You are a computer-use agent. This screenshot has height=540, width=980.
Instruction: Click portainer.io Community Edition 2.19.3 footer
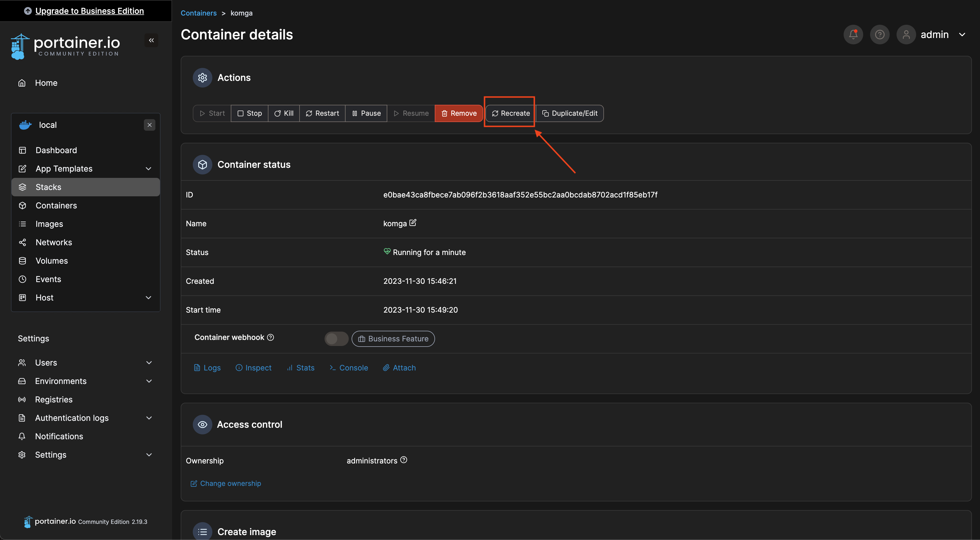pos(85,522)
